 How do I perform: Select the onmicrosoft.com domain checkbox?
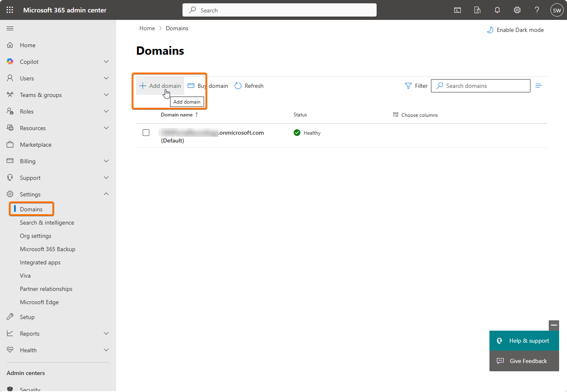pos(146,133)
